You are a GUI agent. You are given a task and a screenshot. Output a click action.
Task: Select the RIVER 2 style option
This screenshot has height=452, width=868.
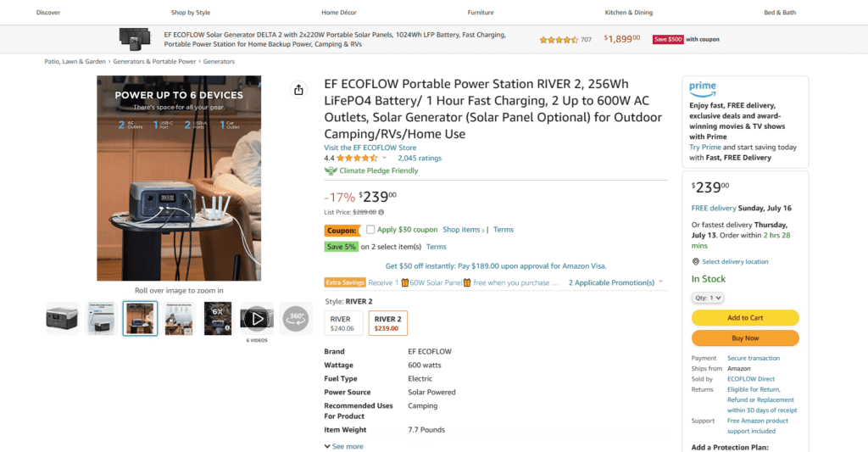[387, 323]
